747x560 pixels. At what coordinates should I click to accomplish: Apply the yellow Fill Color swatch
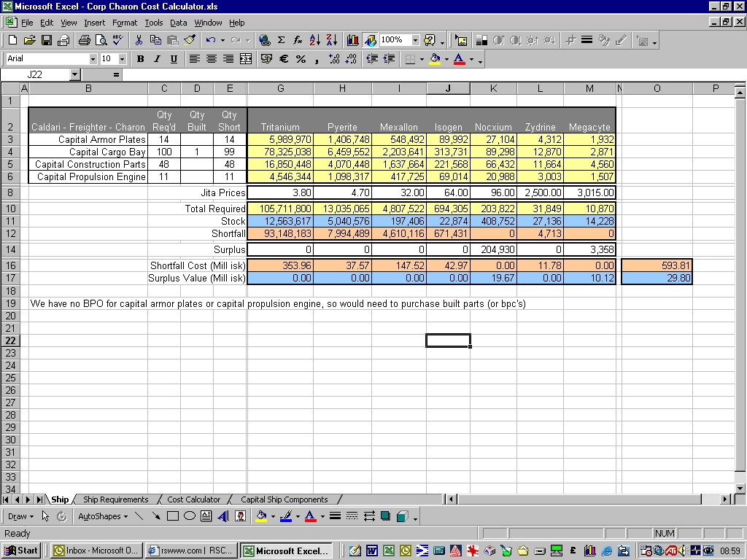435,59
